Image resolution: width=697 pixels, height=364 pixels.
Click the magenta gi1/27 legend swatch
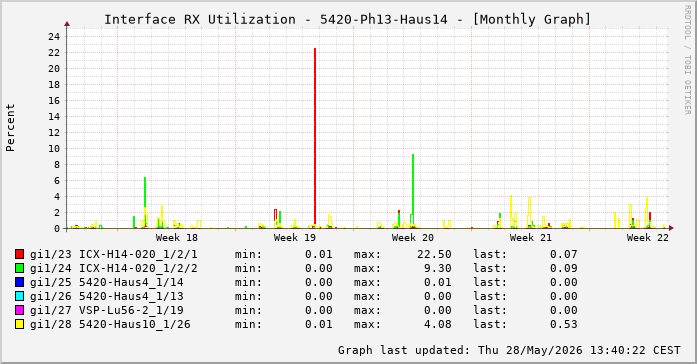click(x=19, y=310)
